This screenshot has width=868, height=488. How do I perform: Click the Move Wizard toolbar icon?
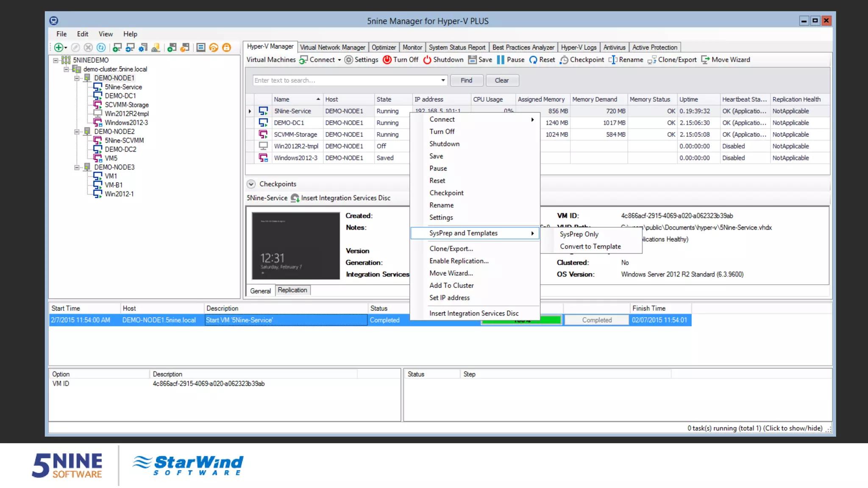coord(705,60)
